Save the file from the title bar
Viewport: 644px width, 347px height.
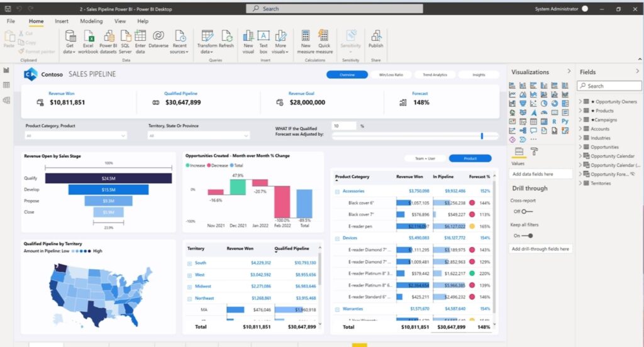click(8, 9)
